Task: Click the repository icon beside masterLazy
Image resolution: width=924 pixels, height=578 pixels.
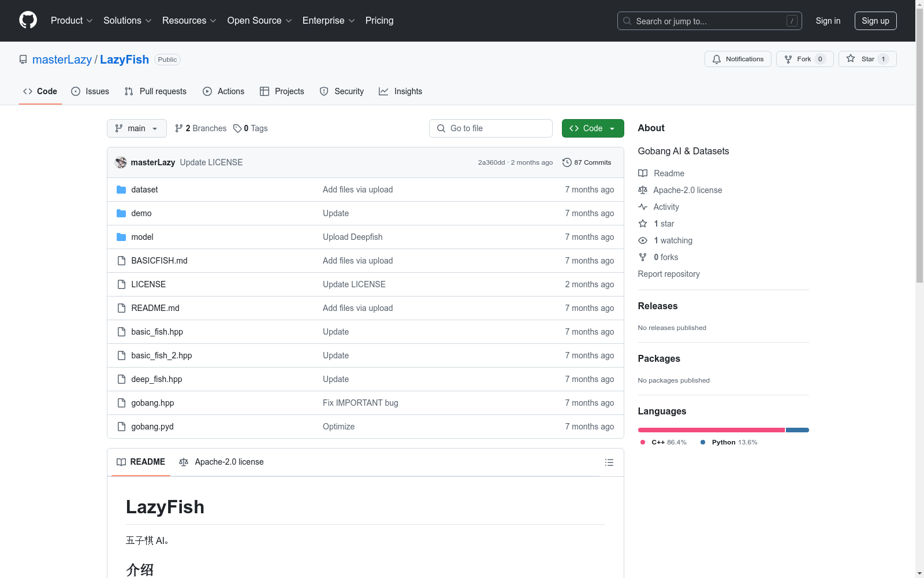Action: tap(23, 60)
